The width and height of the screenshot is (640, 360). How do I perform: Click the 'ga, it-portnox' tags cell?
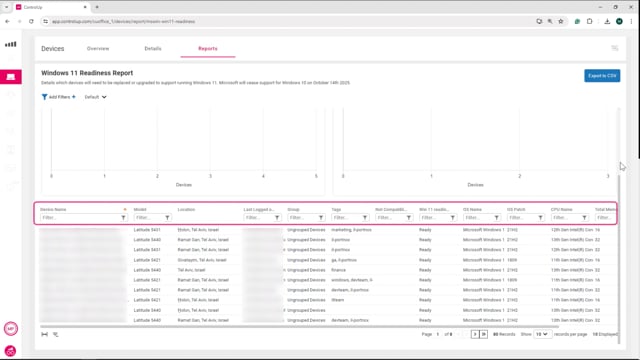click(x=344, y=260)
